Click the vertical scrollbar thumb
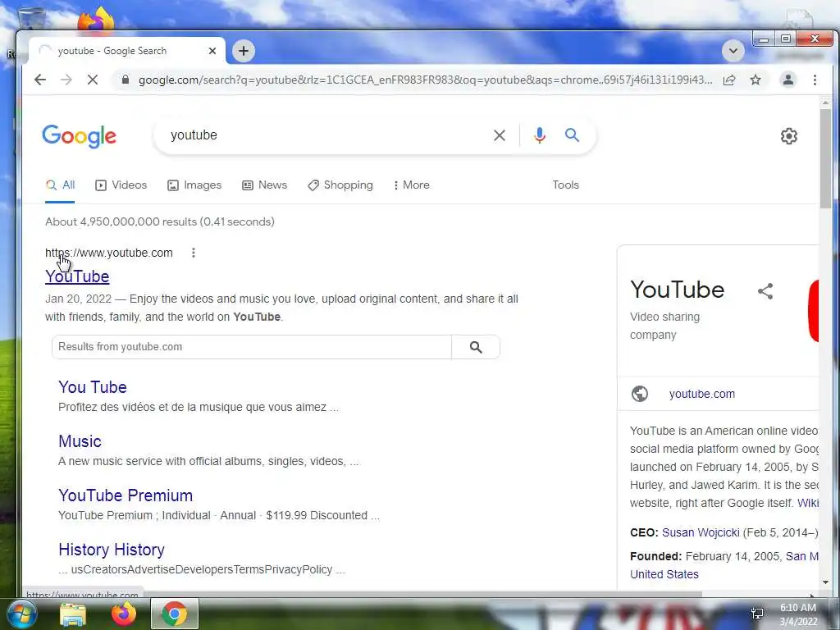 [x=825, y=158]
